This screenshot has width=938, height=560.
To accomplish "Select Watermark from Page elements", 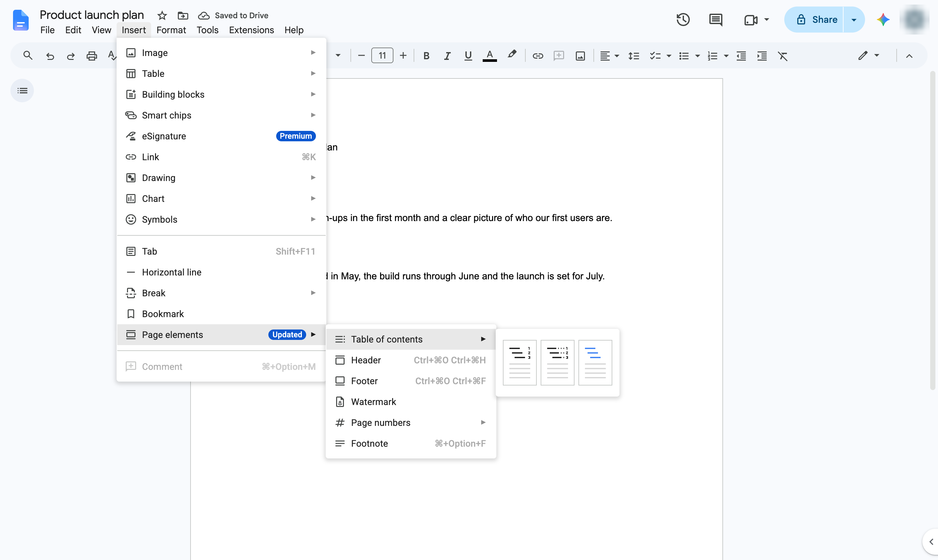I will click(x=411, y=402).
